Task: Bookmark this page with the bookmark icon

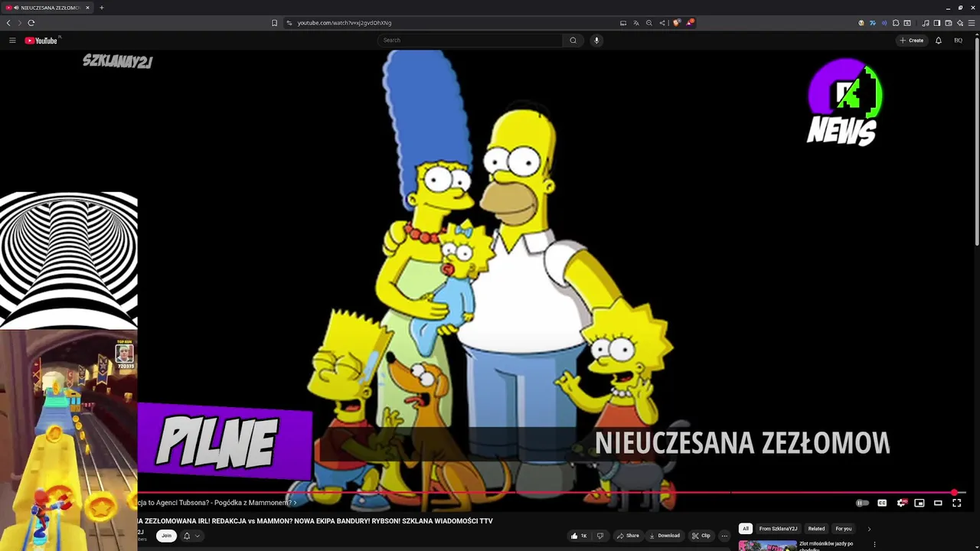Action: click(x=274, y=23)
